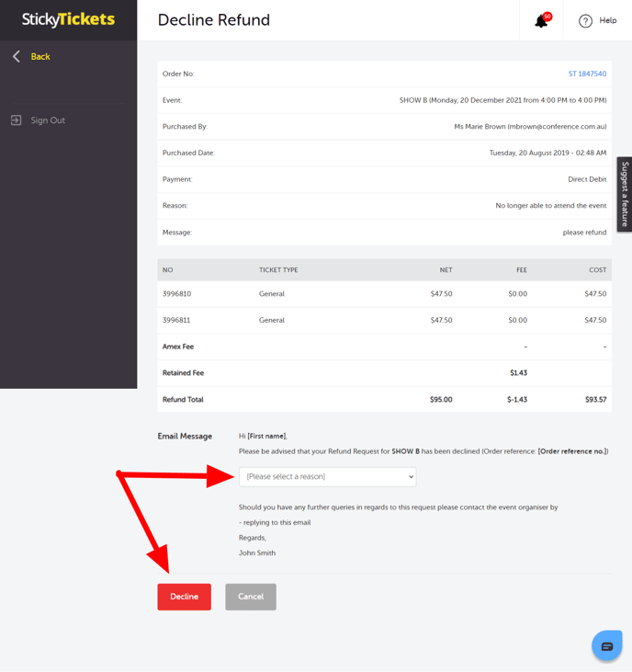Image resolution: width=632 pixels, height=672 pixels.
Task: Open the blue chat widget
Action: click(606, 646)
